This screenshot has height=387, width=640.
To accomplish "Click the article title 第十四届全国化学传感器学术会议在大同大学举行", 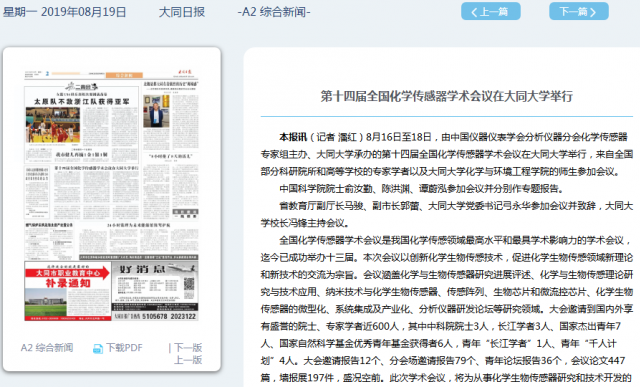I will pos(447,96).
